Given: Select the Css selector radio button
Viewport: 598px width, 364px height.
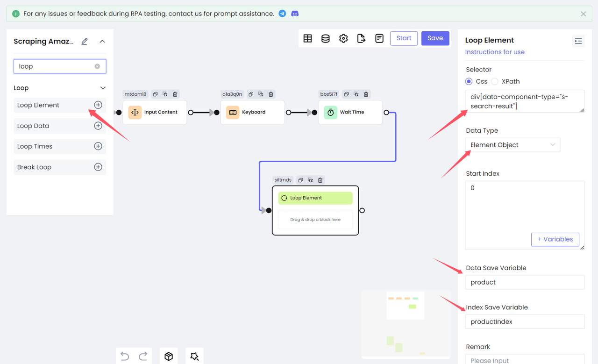Looking at the screenshot, I should pyautogui.click(x=469, y=81).
